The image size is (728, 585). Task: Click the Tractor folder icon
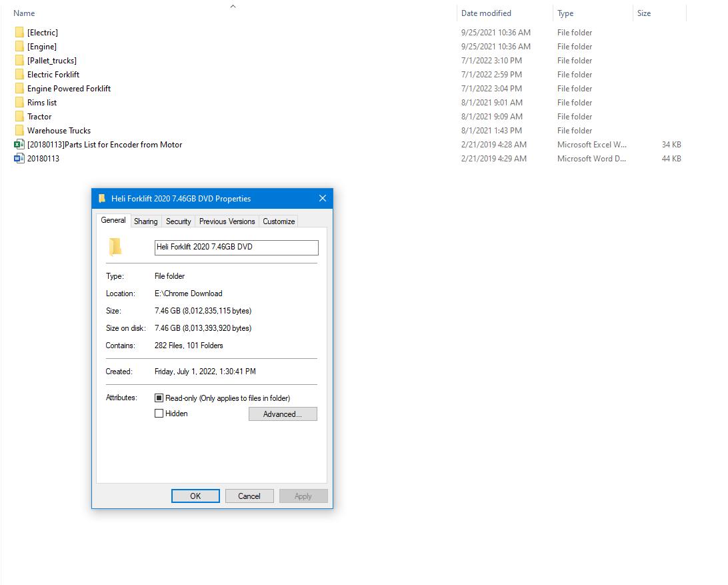19,117
